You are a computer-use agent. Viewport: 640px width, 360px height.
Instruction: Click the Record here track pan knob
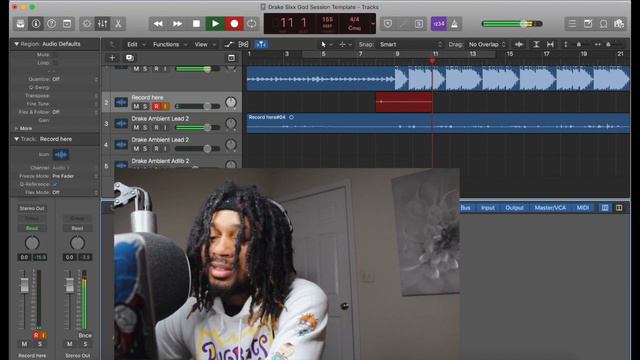(x=231, y=102)
